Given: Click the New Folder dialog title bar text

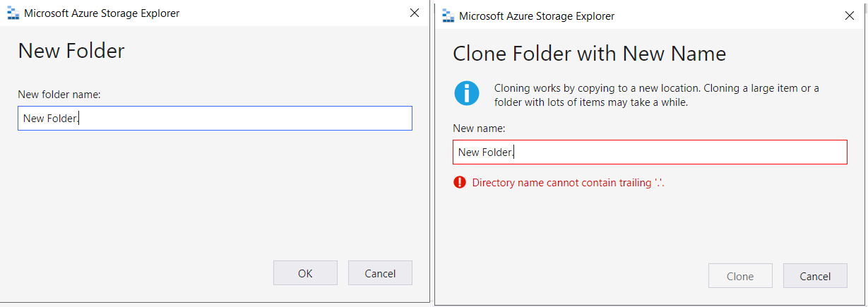Looking at the screenshot, I should (x=102, y=13).
